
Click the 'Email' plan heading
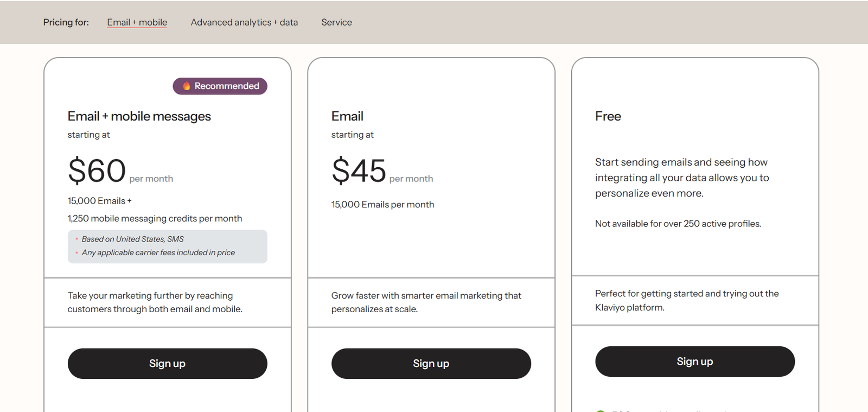pos(347,116)
